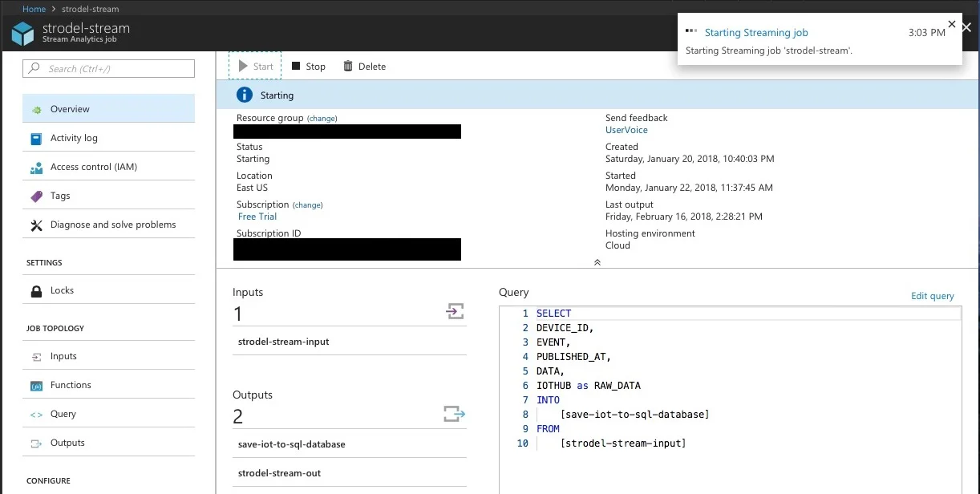Click the Overview gear icon
980x494 pixels.
pyautogui.click(x=36, y=110)
